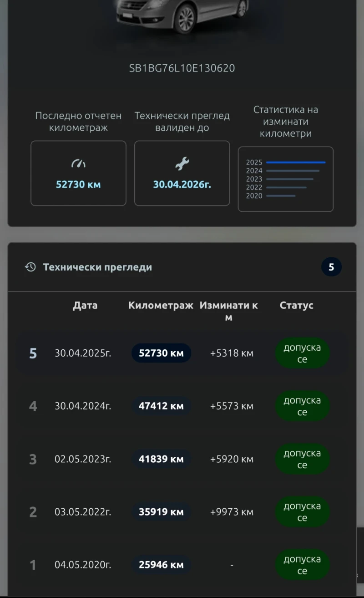This screenshot has width=364, height=598.
Task: Click the 2025 bar in the kilometers chart
Action: (296, 162)
